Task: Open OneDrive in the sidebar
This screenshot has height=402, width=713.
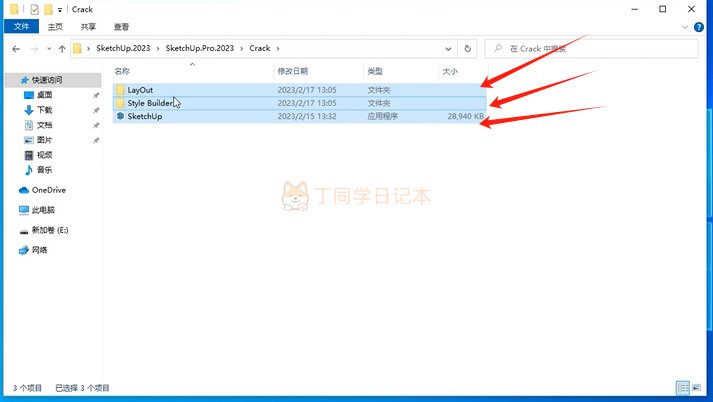Action: 49,190
